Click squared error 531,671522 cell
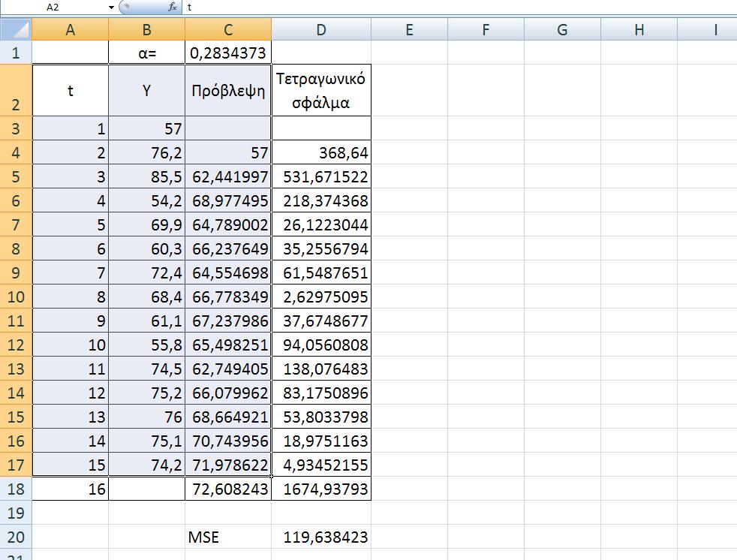Image resolution: width=737 pixels, height=560 pixels. [321, 176]
